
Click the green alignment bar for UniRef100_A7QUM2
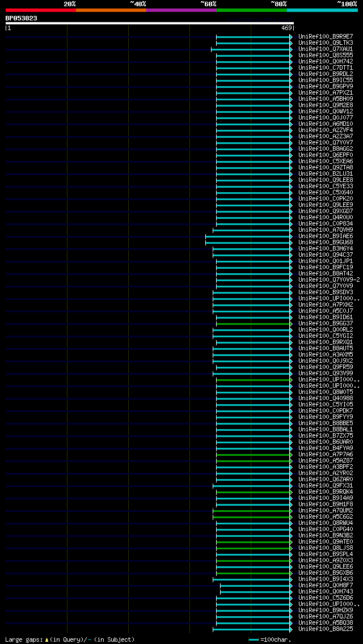[252, 511]
